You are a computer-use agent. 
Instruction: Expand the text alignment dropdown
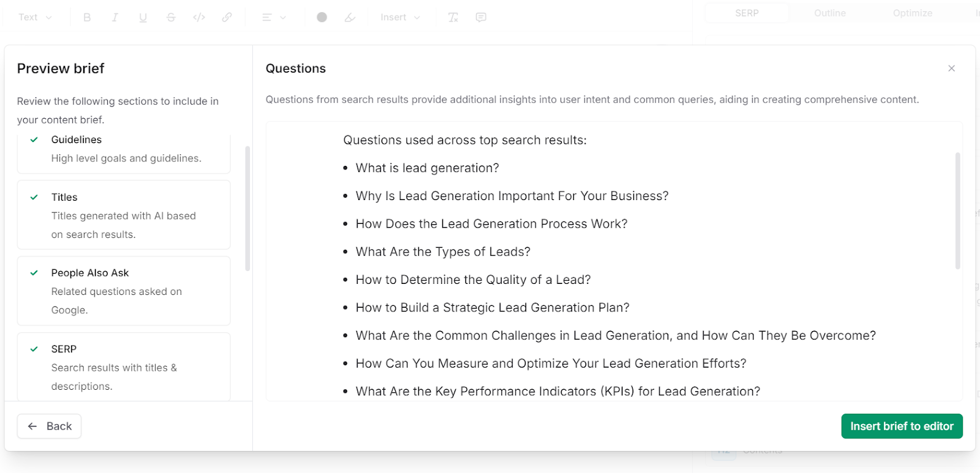(x=274, y=17)
